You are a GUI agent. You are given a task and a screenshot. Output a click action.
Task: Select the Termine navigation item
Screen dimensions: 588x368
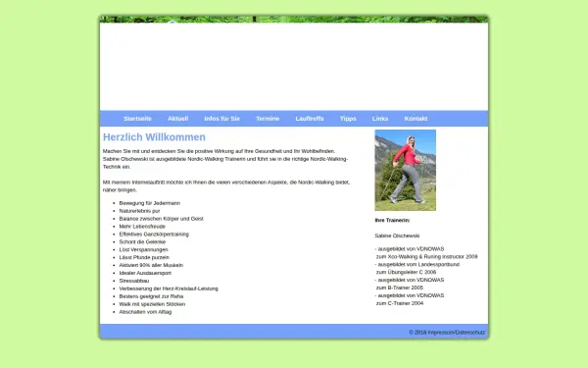tap(268, 119)
